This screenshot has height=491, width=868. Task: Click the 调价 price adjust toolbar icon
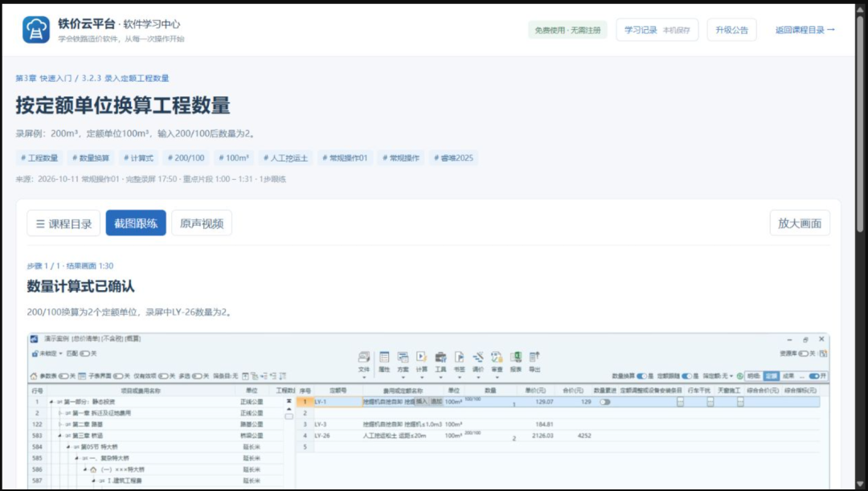(478, 357)
